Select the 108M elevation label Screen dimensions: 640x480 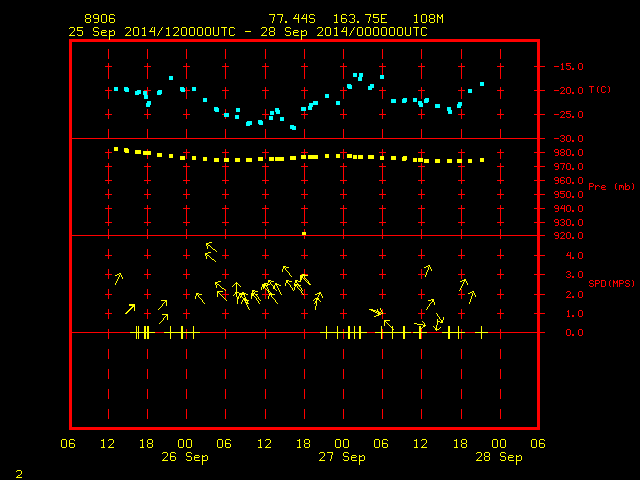pos(428,19)
